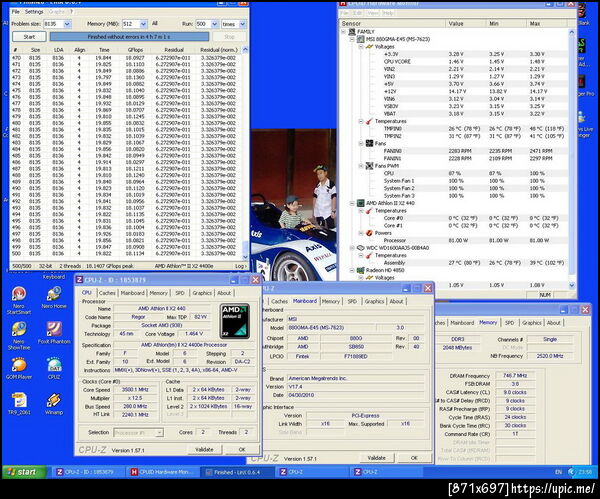
Task: Click Voltages lightning icon under the MSI board
Action: [x=369, y=47]
